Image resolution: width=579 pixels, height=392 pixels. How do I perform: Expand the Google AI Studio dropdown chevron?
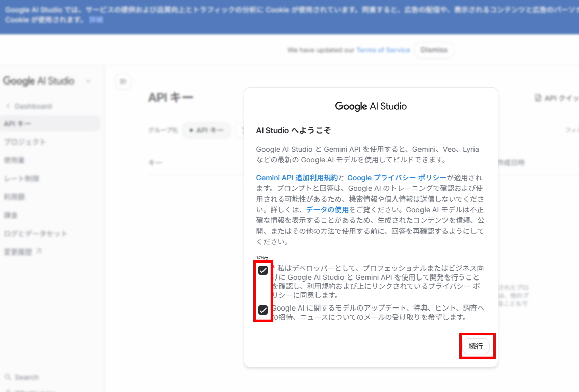tap(88, 81)
